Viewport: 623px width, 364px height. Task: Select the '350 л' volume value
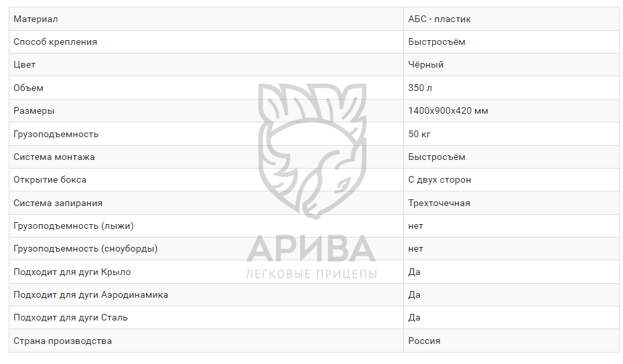click(420, 88)
